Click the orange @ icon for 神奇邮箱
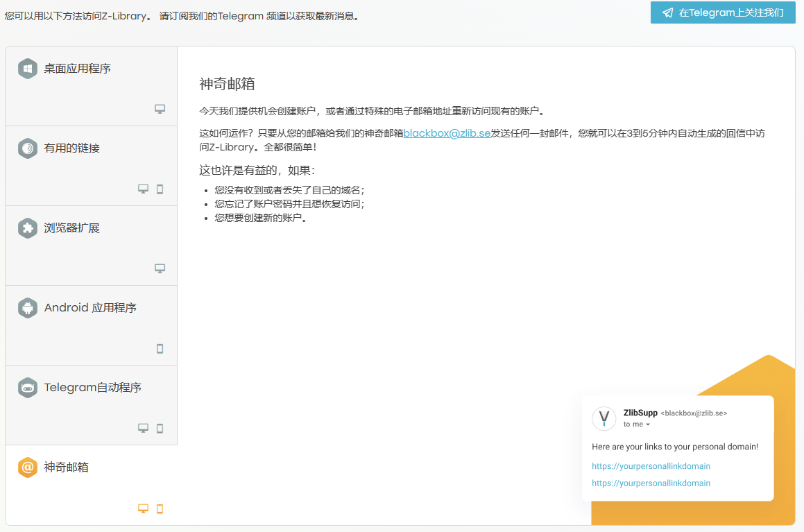This screenshot has width=804, height=532. (28, 467)
